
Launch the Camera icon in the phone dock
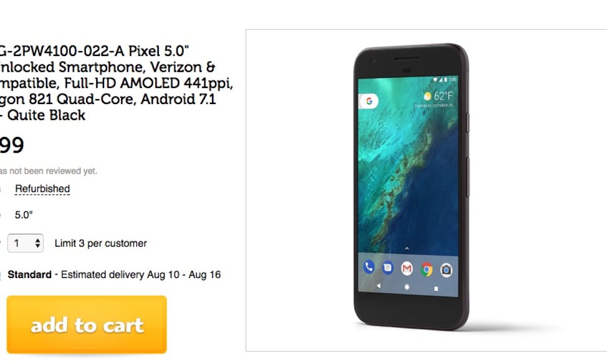446,270
